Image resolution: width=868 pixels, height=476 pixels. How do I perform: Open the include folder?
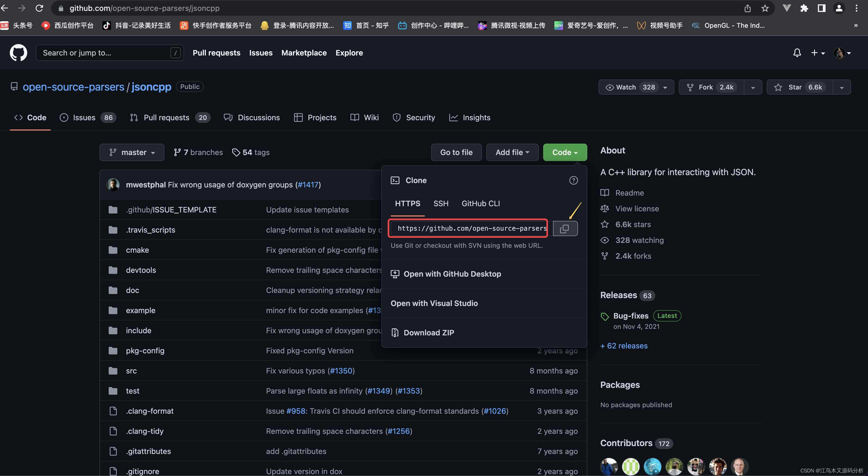pyautogui.click(x=139, y=330)
